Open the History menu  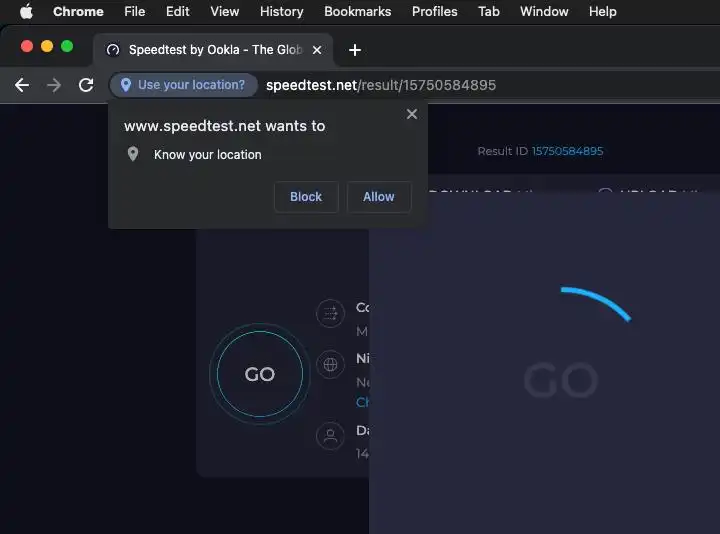point(281,11)
